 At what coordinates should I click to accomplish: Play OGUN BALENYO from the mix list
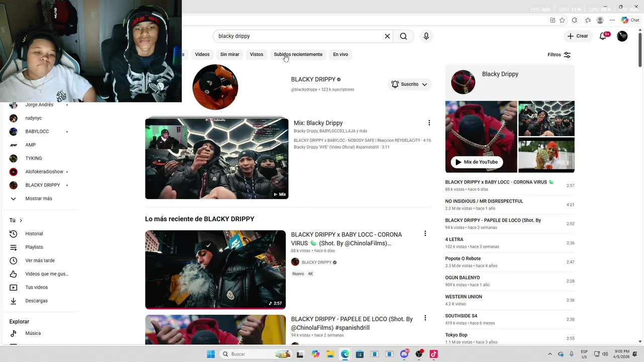pyautogui.click(x=510, y=281)
